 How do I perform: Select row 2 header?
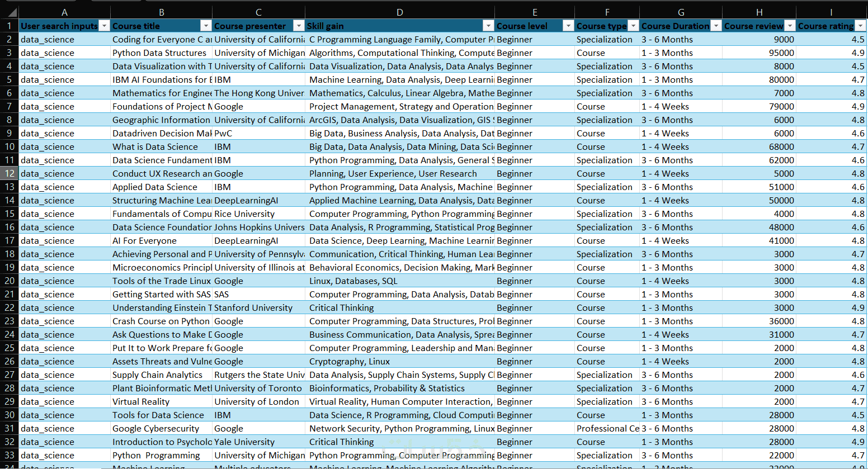point(10,39)
